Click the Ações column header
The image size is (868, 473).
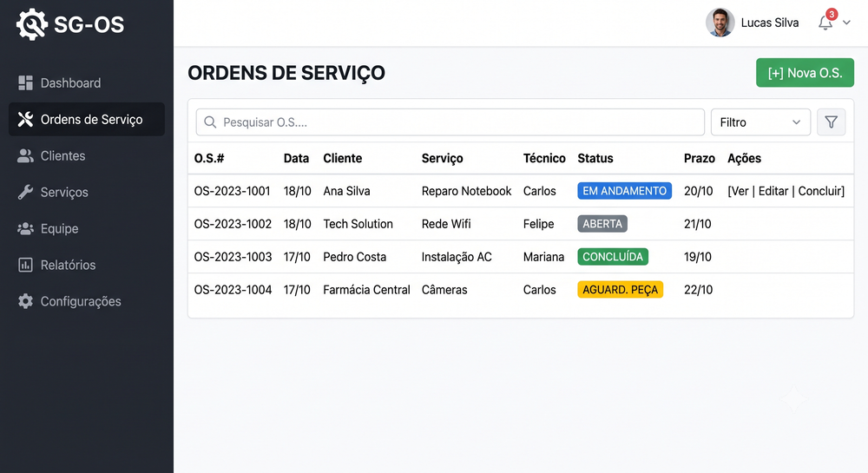[x=744, y=158]
